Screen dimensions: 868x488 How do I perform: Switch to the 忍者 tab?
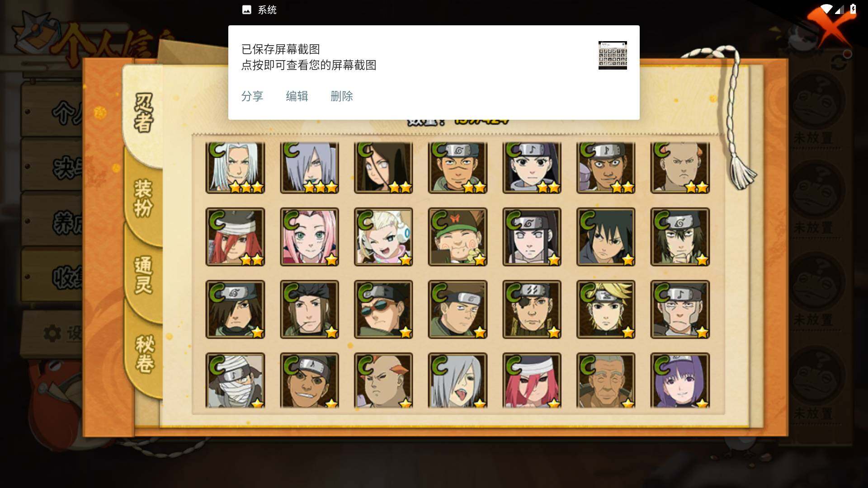[143, 113]
